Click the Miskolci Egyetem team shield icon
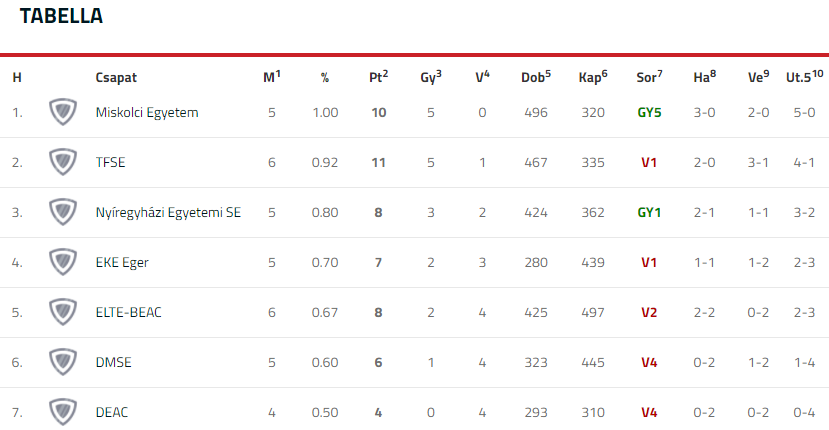The width and height of the screenshot is (829, 430). 63,112
